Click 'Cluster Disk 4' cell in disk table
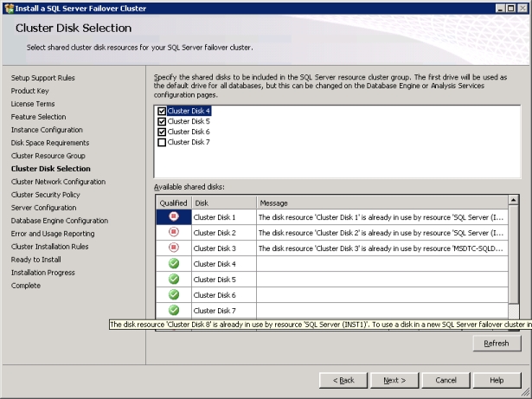532x399 pixels. click(224, 264)
